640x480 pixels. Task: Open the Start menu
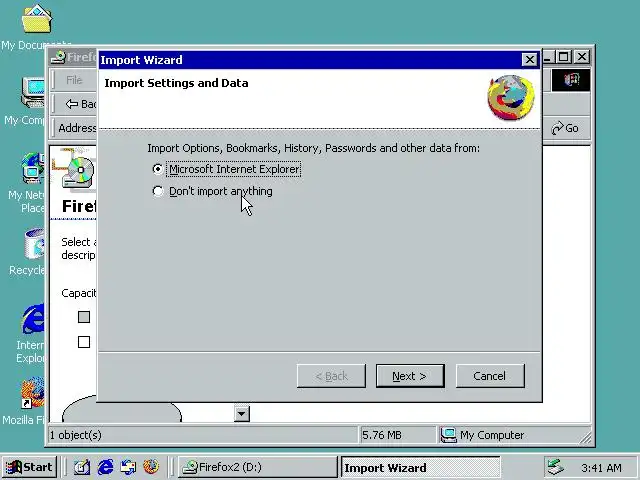(29, 467)
